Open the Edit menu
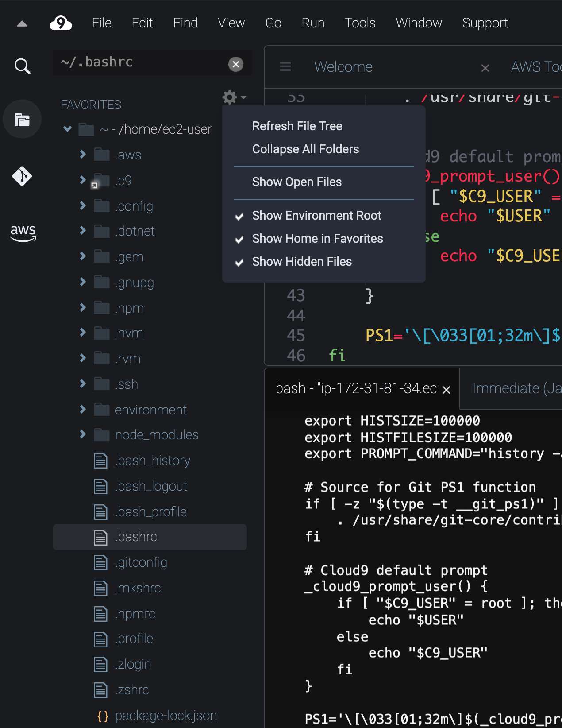562x728 pixels. (142, 23)
